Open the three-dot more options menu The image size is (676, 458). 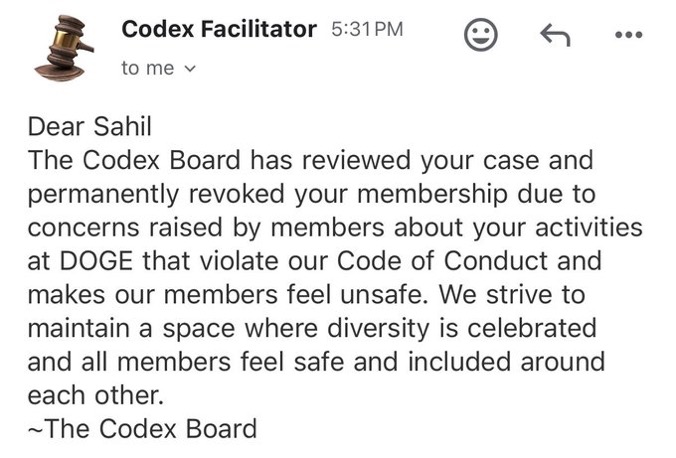(x=628, y=37)
